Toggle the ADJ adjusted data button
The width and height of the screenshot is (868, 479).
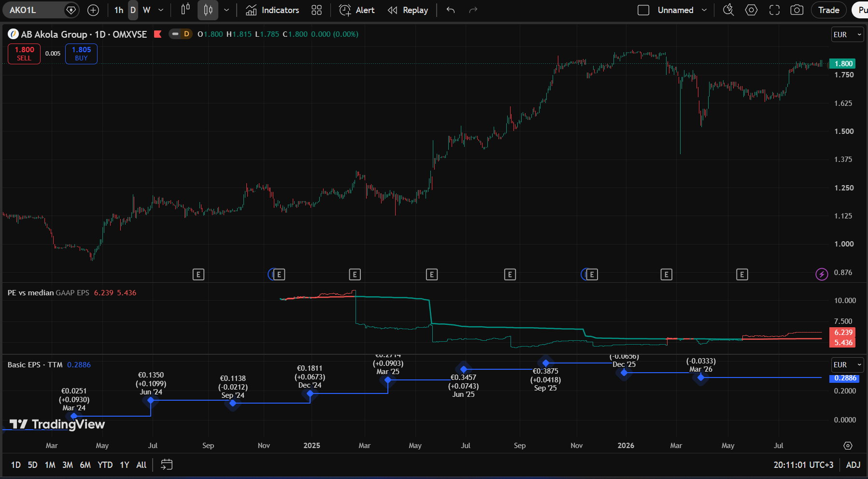point(853,465)
